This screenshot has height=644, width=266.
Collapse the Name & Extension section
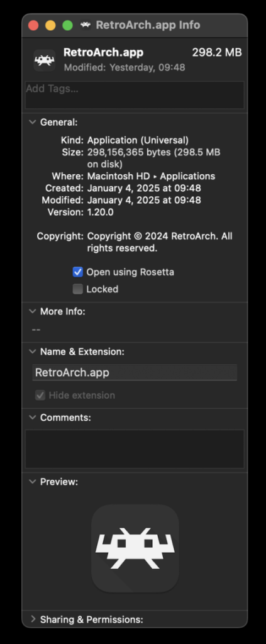pyautogui.click(x=33, y=352)
